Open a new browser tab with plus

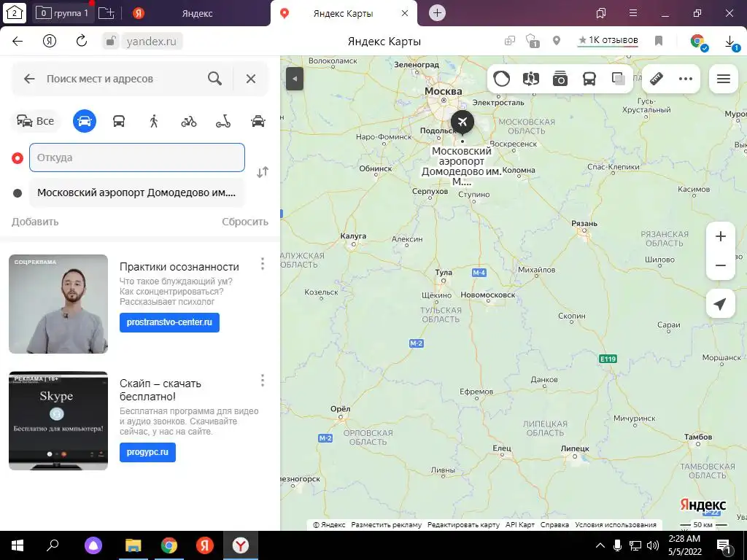(437, 13)
